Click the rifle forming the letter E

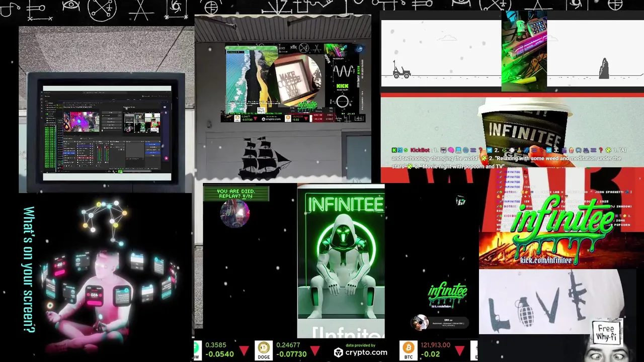(577, 295)
